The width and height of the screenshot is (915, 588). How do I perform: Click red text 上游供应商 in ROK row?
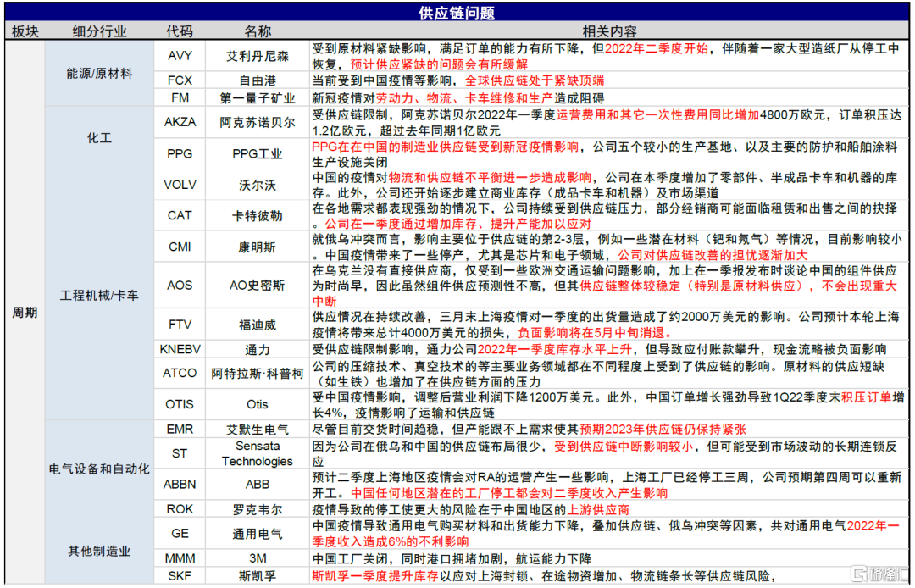[598, 509]
